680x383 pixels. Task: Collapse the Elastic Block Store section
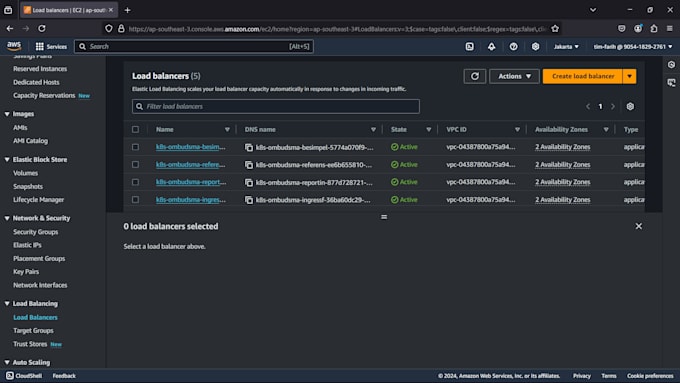[x=7, y=160]
